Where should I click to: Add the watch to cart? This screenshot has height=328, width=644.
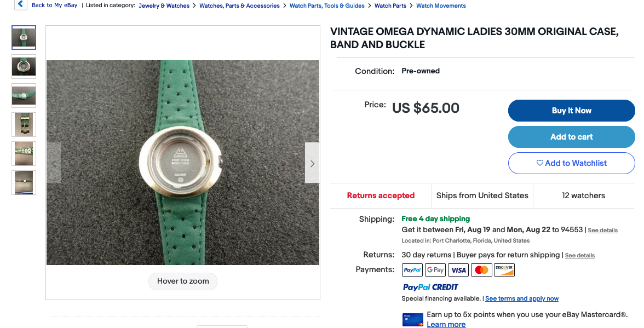[x=571, y=137]
